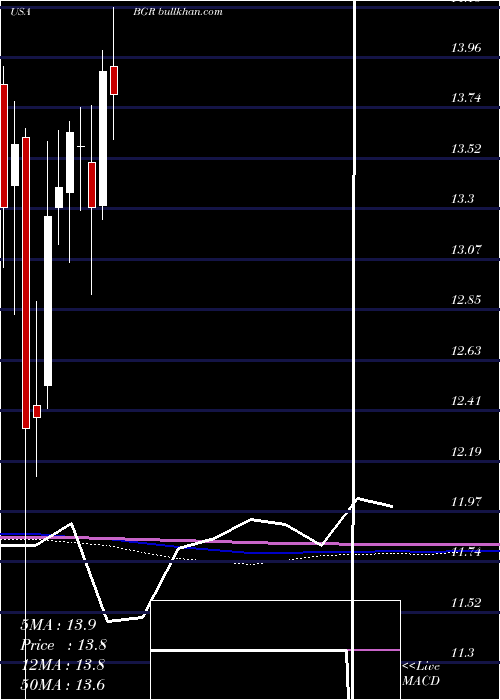Click the 13.96 price axis label
The width and height of the screenshot is (500, 700).
tap(466, 47)
